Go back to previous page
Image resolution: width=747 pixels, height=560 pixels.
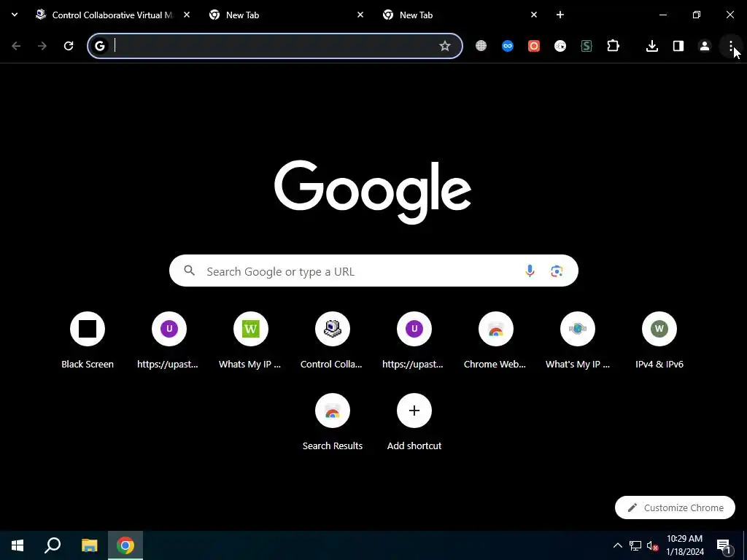coord(16,46)
